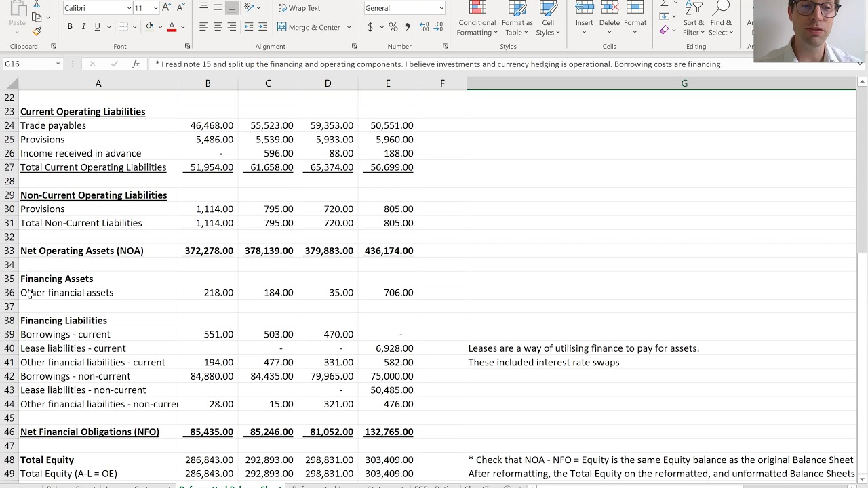Open Conditional Formatting menu
This screenshot has height=488, width=868.
[x=477, y=19]
